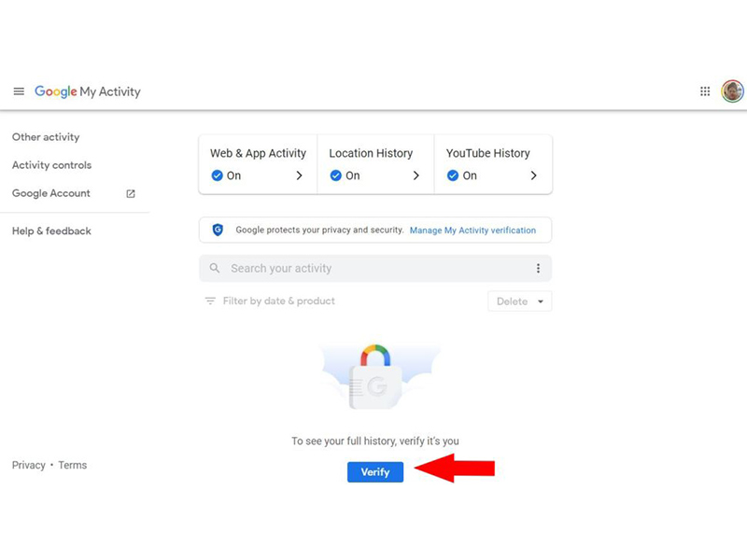Click the external link icon beside Google Account
Screen dimensions: 747x560
(x=131, y=194)
